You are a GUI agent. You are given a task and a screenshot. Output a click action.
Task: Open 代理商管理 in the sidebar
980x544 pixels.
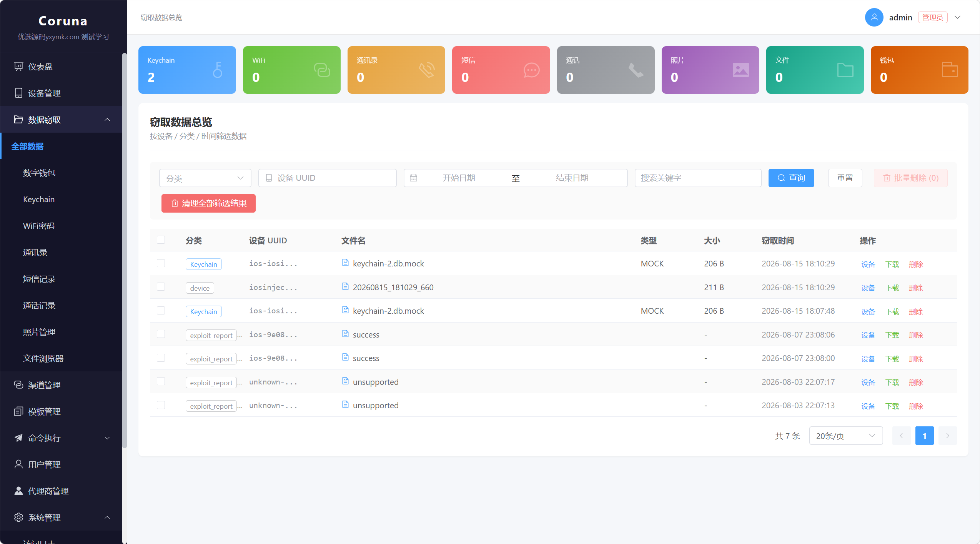61,491
